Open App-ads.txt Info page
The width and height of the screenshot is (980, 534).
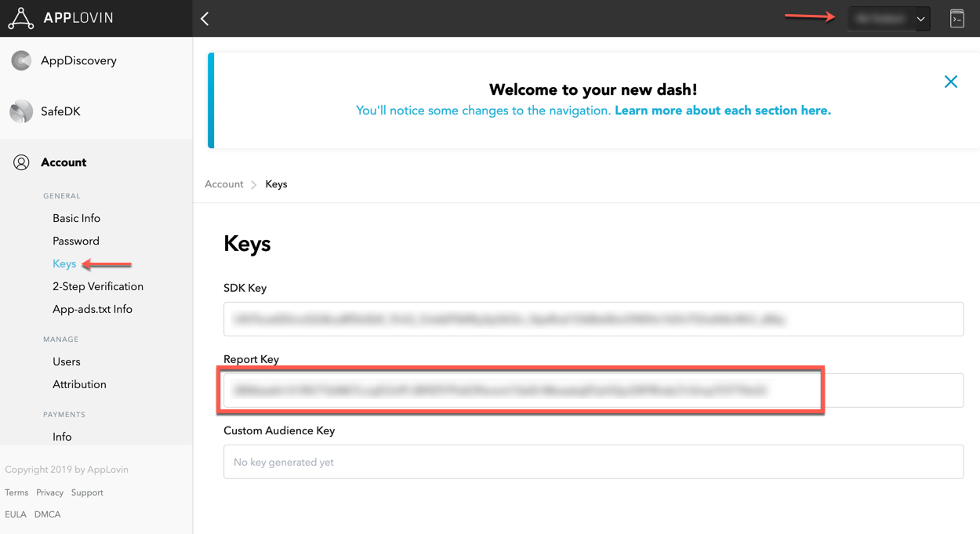tap(93, 309)
